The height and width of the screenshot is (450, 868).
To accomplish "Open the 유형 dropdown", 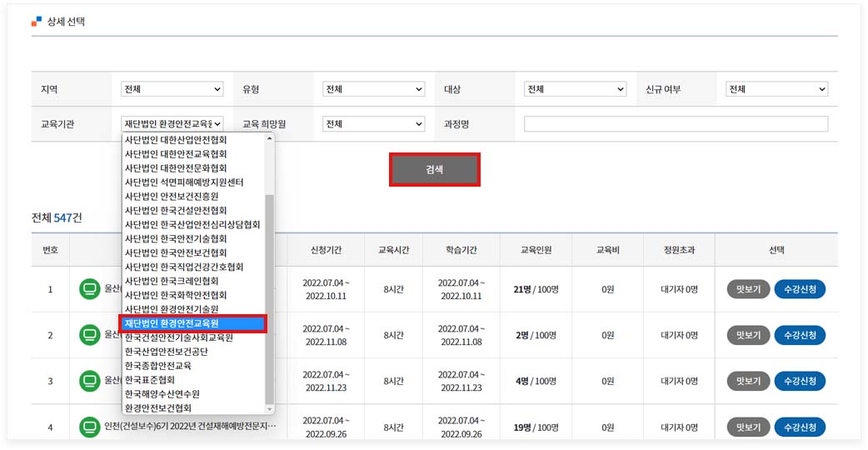I will (x=374, y=89).
